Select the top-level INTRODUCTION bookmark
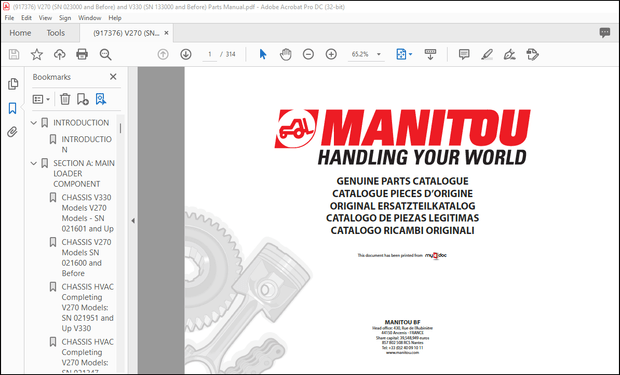 81,123
